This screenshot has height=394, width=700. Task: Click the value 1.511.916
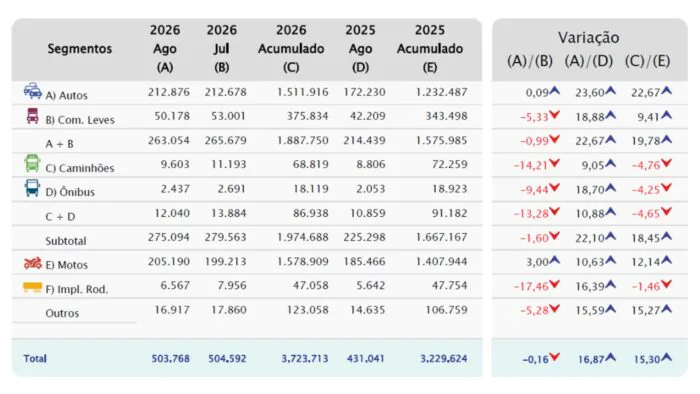(303, 92)
